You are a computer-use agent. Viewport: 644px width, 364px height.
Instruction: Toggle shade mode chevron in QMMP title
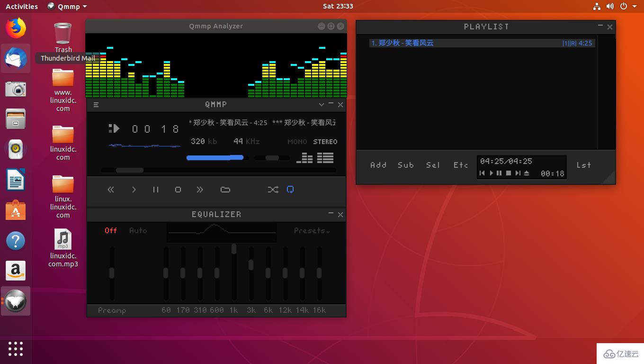pyautogui.click(x=322, y=105)
